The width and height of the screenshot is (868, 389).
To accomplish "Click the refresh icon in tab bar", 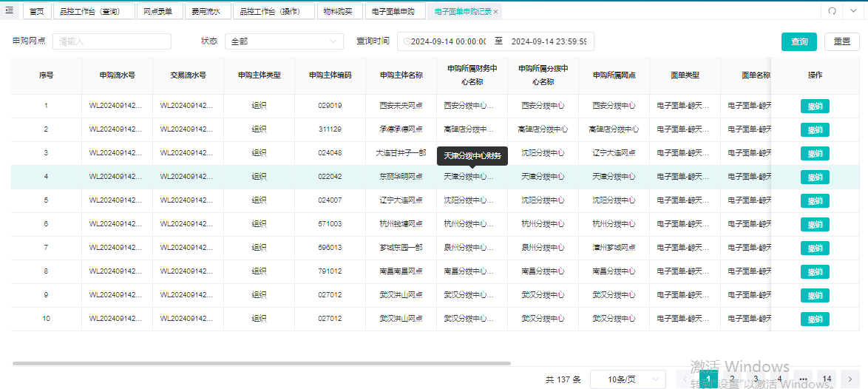I will (x=832, y=11).
